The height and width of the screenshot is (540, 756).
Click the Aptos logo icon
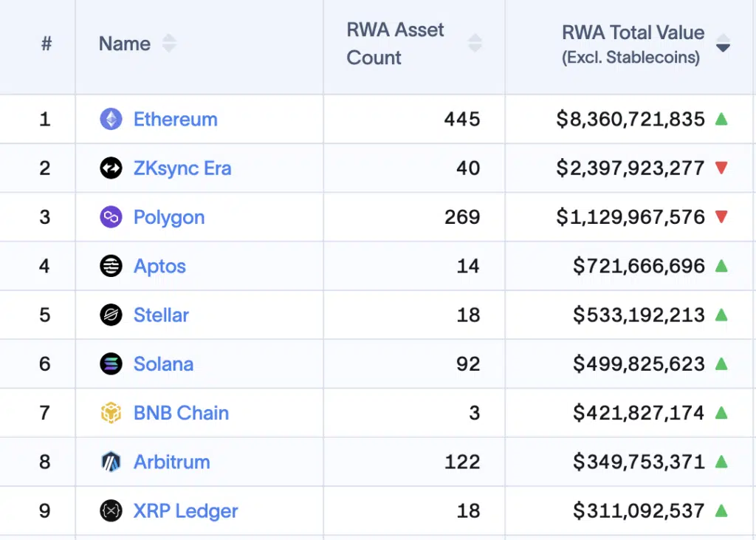[x=111, y=266]
